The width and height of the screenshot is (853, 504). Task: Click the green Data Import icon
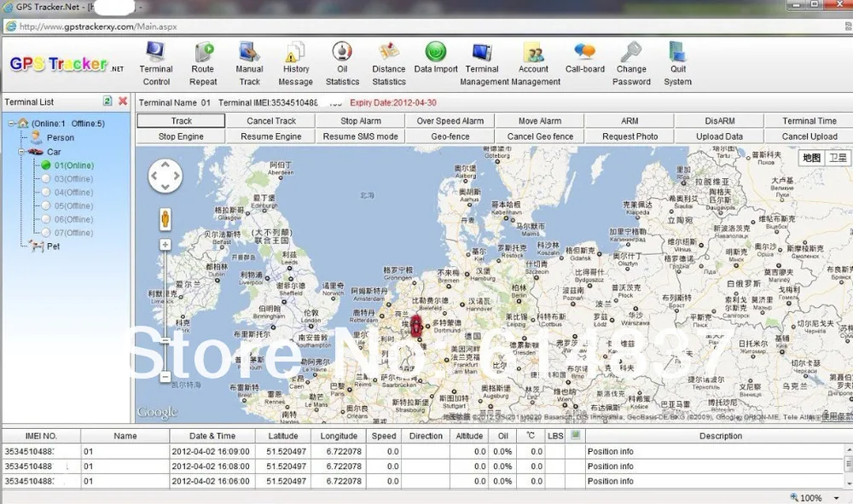pyautogui.click(x=436, y=53)
